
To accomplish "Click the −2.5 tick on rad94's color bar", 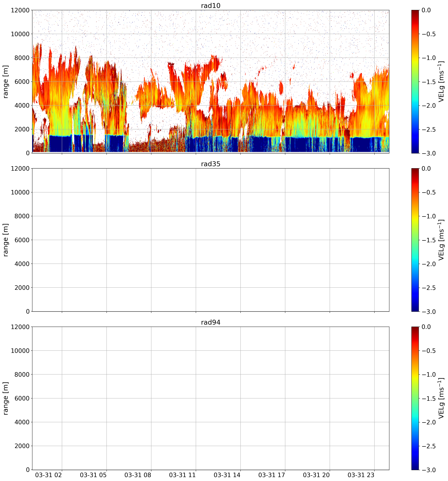I will tap(429, 446).
